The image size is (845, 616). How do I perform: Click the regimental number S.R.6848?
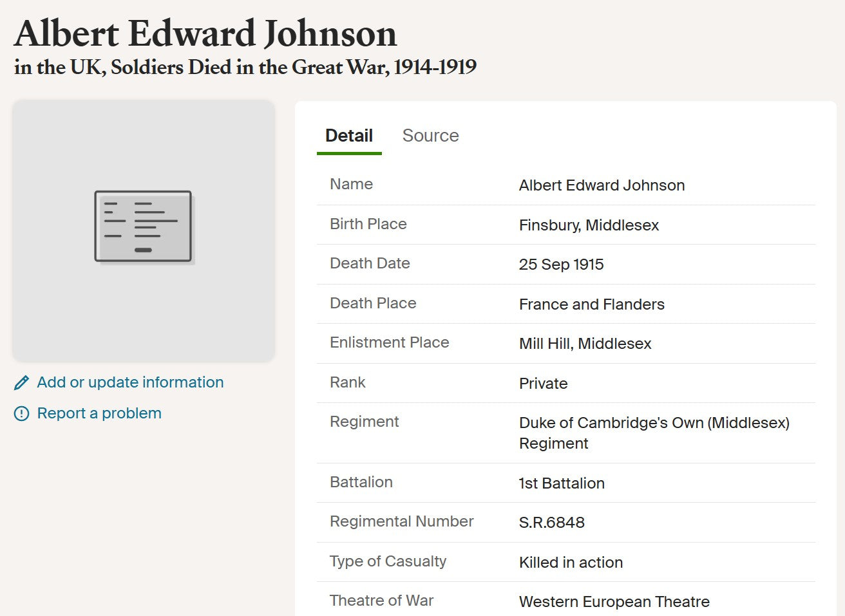(x=551, y=523)
